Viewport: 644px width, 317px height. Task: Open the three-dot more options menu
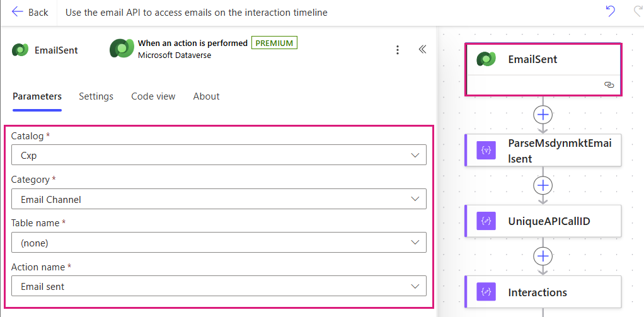click(397, 50)
